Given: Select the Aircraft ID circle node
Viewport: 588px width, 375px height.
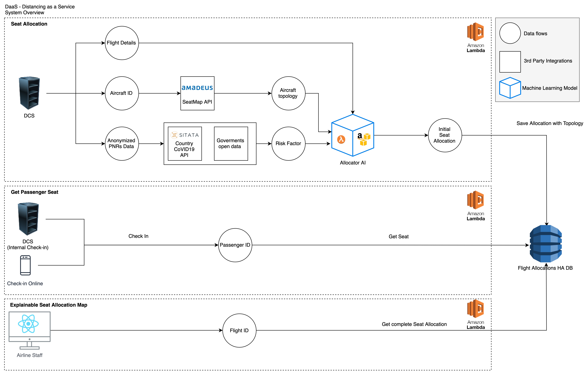Looking at the screenshot, I should point(122,93).
